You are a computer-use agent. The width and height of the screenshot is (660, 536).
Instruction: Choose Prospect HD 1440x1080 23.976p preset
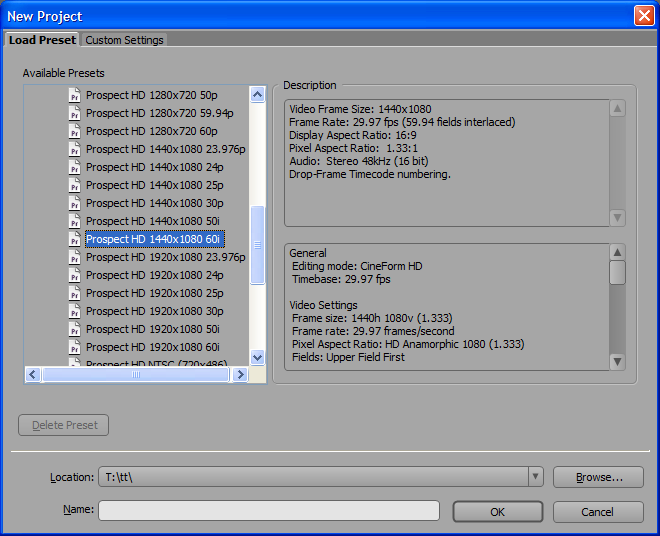[x=165, y=149]
